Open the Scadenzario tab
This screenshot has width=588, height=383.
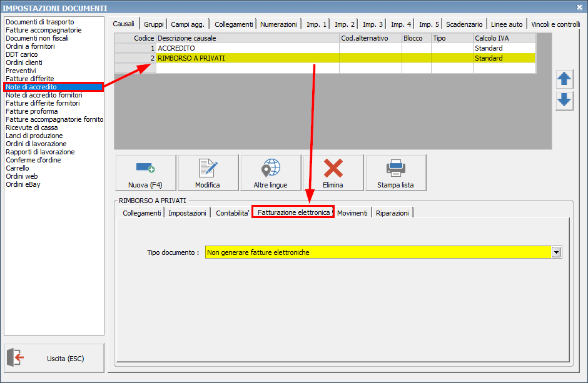[x=464, y=24]
